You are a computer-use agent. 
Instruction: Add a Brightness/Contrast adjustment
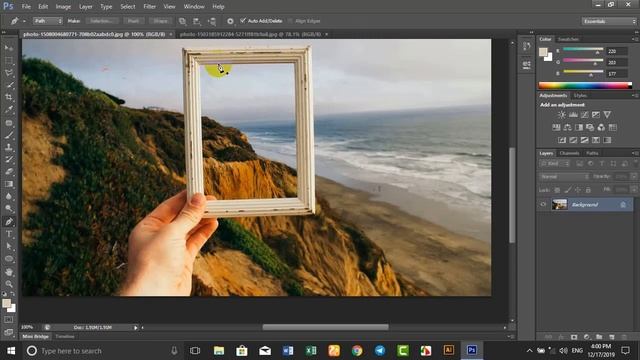tap(562, 115)
